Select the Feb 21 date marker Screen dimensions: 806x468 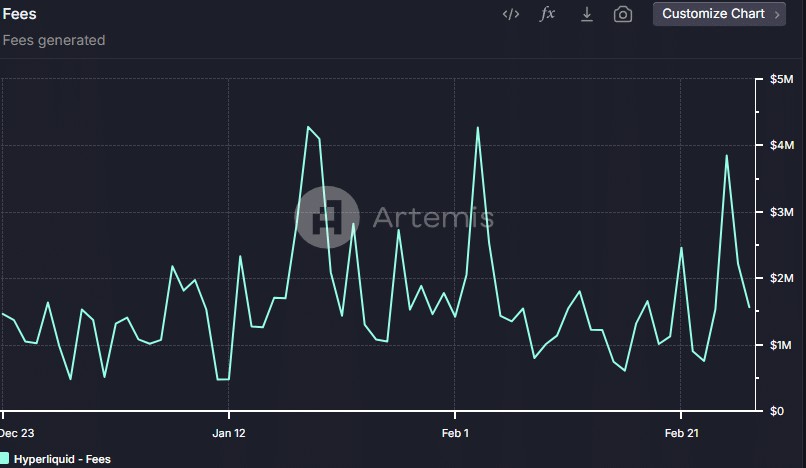[681, 433]
